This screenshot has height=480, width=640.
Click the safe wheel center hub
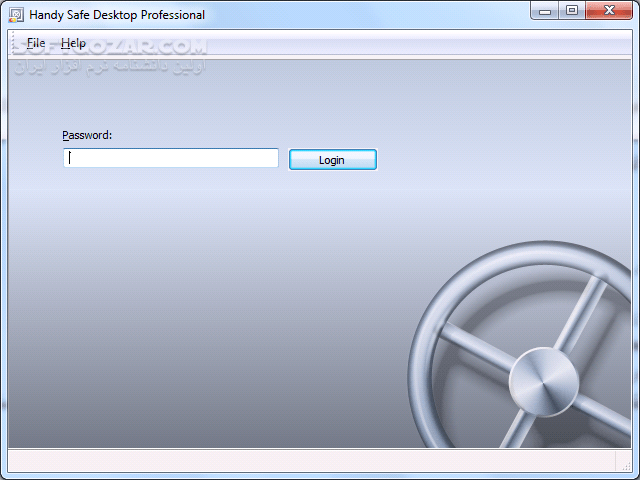click(x=543, y=381)
